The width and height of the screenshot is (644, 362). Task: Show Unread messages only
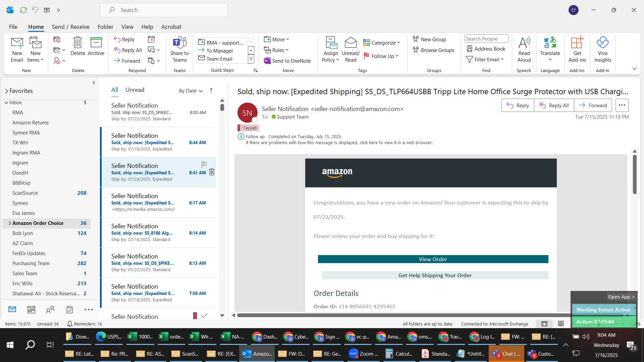135,90
